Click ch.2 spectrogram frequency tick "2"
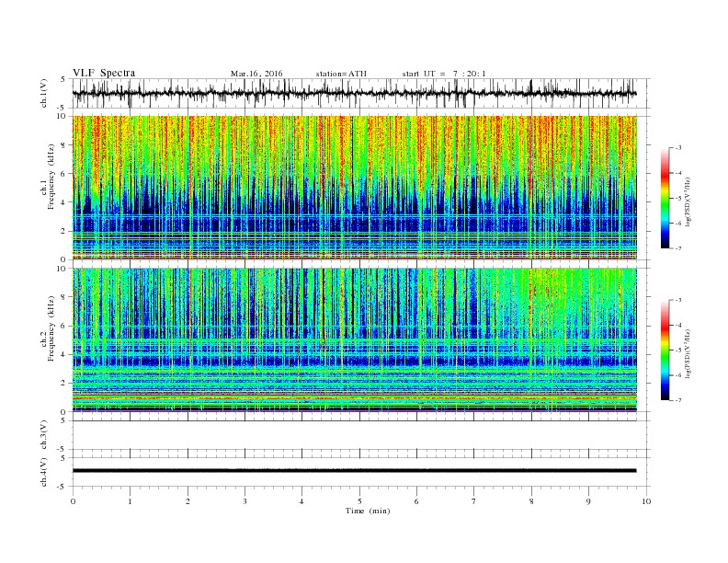728x563 pixels. click(64, 384)
